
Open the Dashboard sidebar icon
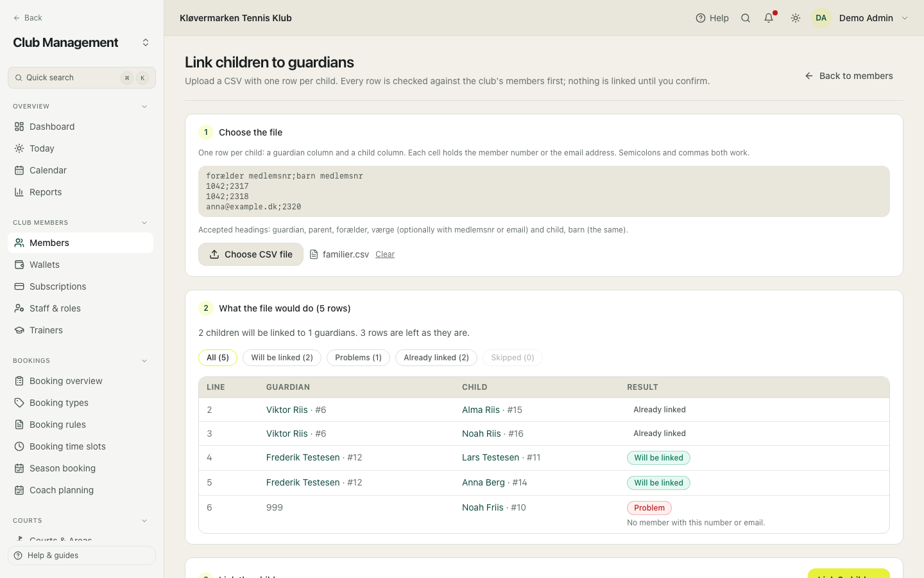pos(19,127)
